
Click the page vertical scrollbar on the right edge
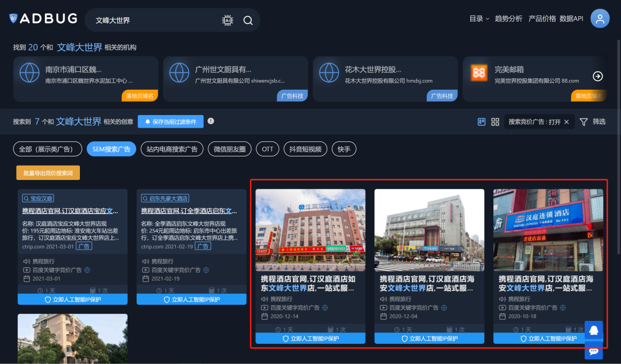[x=619, y=147]
